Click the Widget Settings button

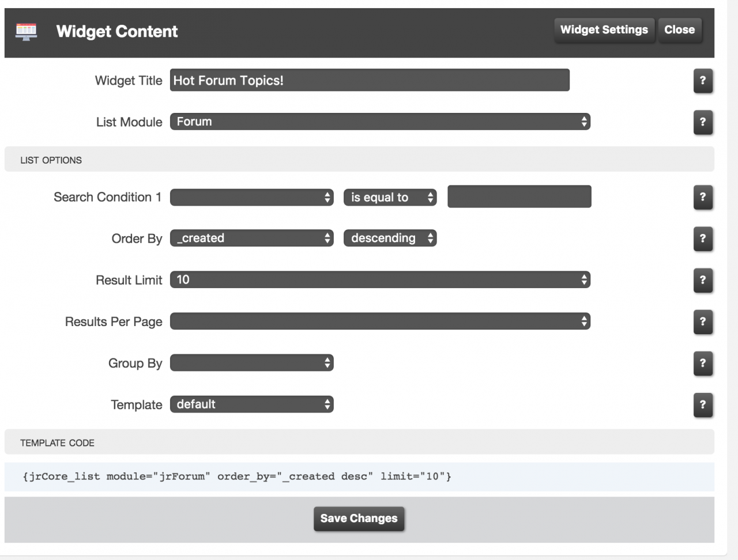[x=604, y=30]
